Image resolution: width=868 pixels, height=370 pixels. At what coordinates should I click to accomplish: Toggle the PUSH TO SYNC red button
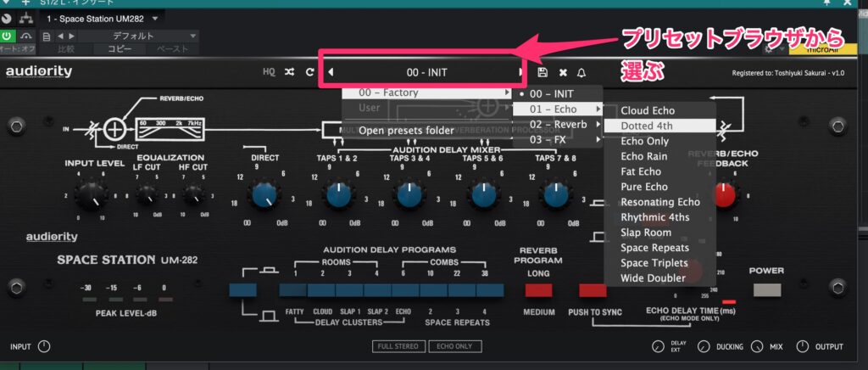pyautogui.click(x=593, y=290)
